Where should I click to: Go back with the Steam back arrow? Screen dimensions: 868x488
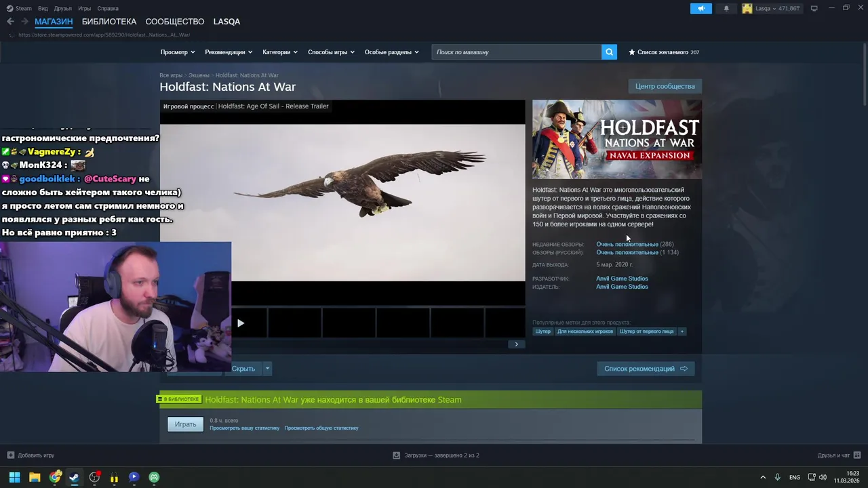point(10,22)
